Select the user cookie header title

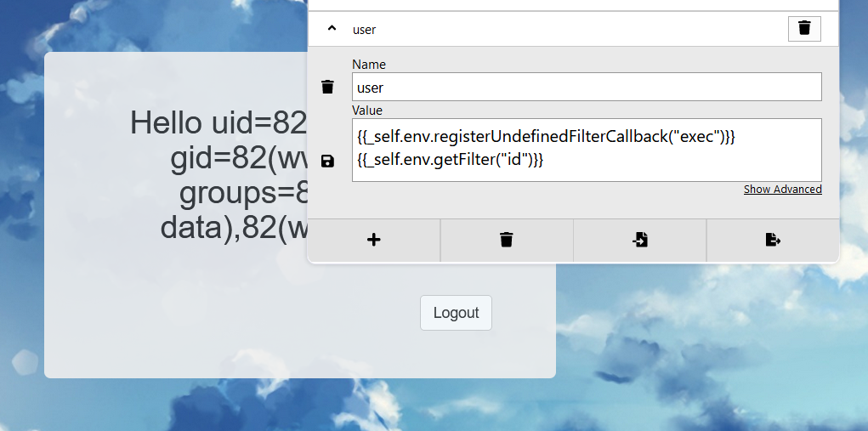tap(364, 30)
